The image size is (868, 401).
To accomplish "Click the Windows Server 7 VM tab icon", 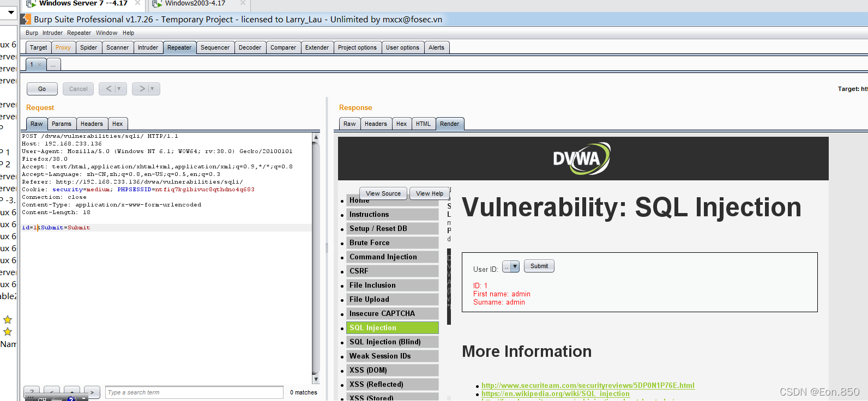I will tap(31, 4).
